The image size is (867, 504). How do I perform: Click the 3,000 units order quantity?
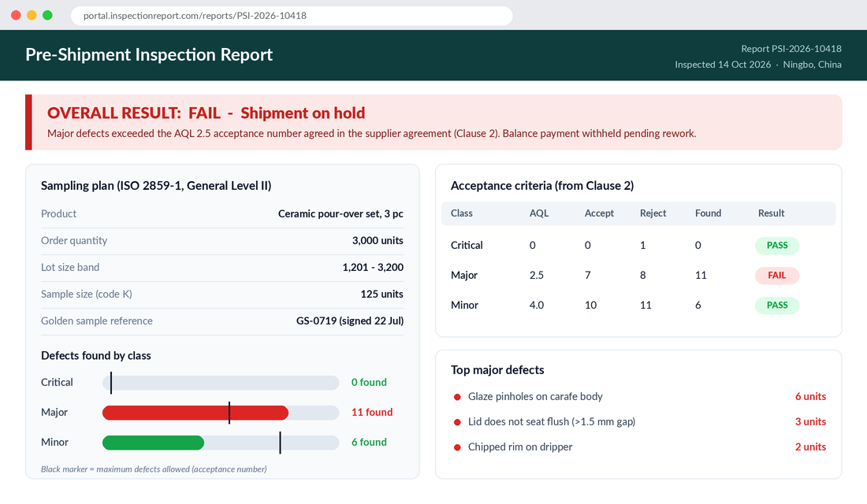point(378,240)
